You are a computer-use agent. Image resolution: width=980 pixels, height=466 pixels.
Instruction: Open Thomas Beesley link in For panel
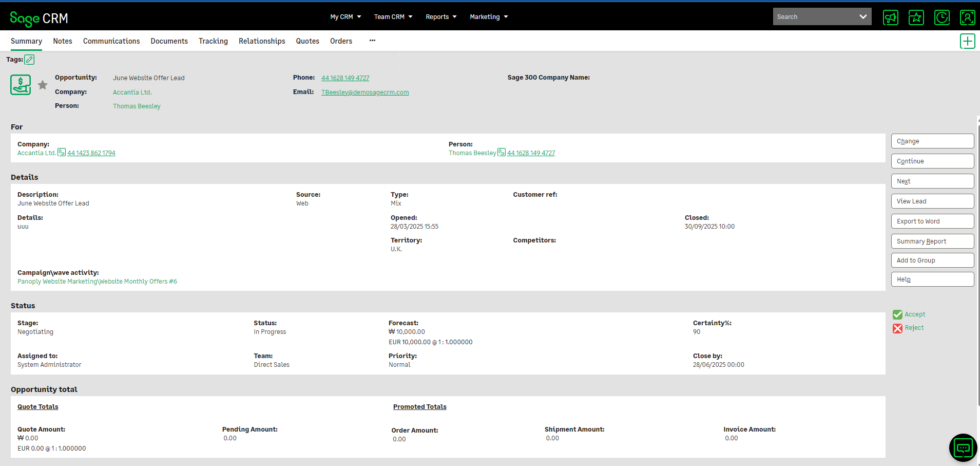coord(472,153)
